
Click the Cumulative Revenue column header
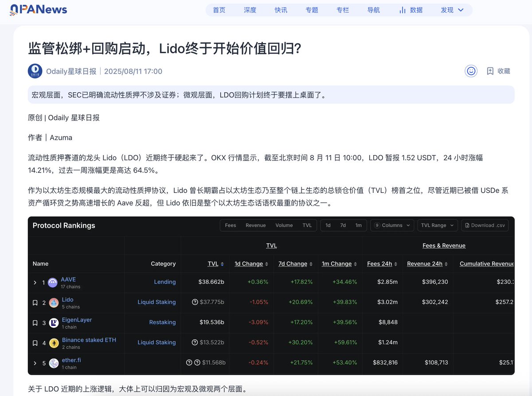pyautogui.click(x=487, y=264)
